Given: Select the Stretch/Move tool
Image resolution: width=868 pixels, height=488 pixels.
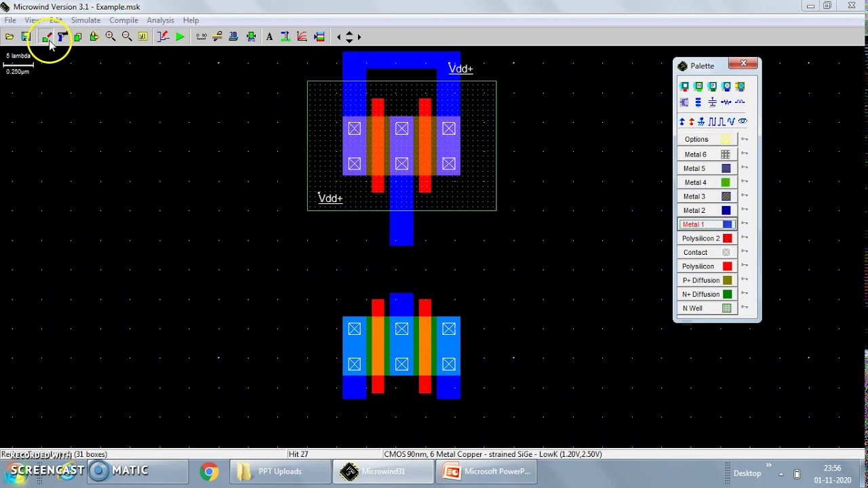Looking at the screenshot, I should click(x=94, y=37).
